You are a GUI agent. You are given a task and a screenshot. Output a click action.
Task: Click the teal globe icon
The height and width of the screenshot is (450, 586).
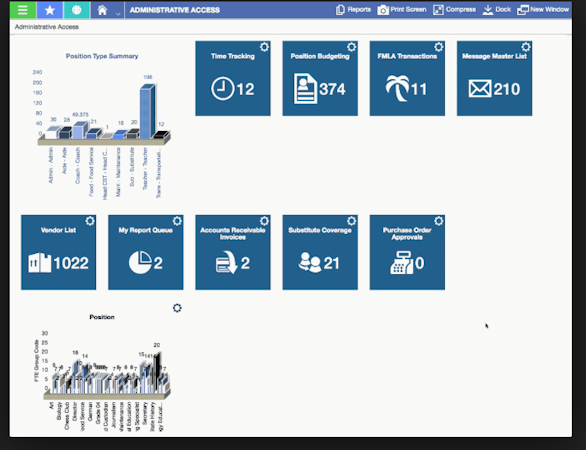[77, 10]
